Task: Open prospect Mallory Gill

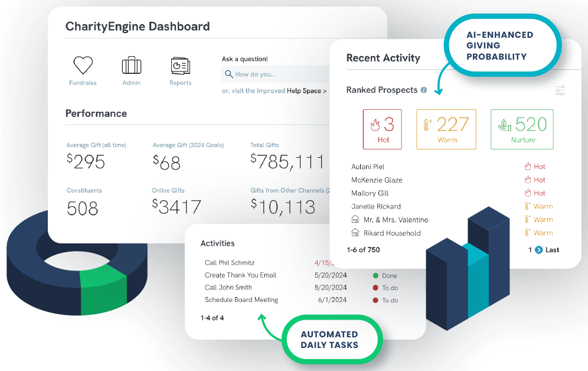Action: (370, 193)
